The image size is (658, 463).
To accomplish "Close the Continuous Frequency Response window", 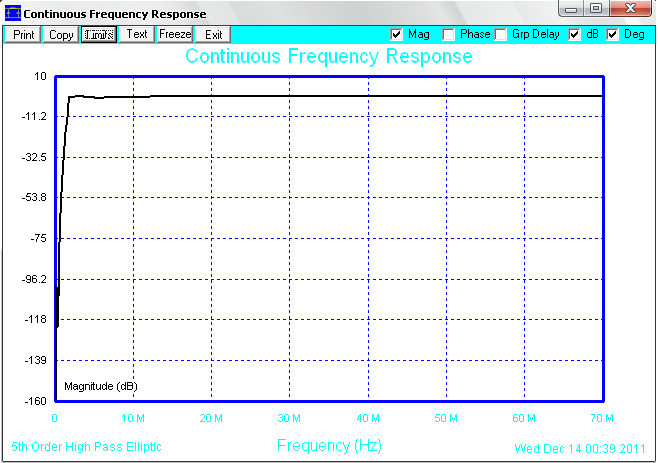I will (630, 8).
